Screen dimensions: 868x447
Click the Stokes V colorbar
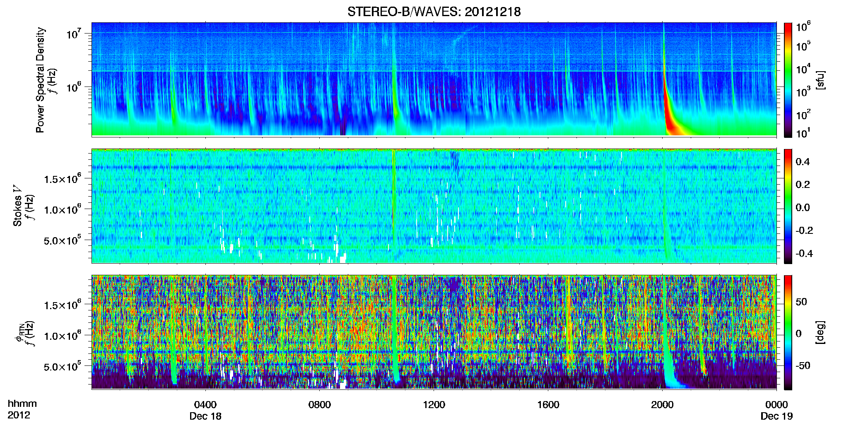click(788, 206)
